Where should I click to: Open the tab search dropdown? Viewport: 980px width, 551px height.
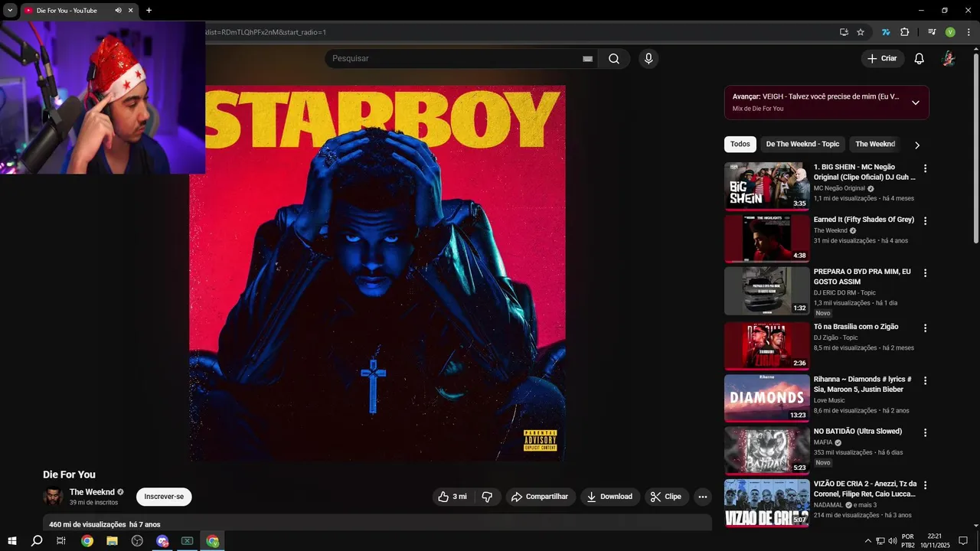[x=10, y=11]
